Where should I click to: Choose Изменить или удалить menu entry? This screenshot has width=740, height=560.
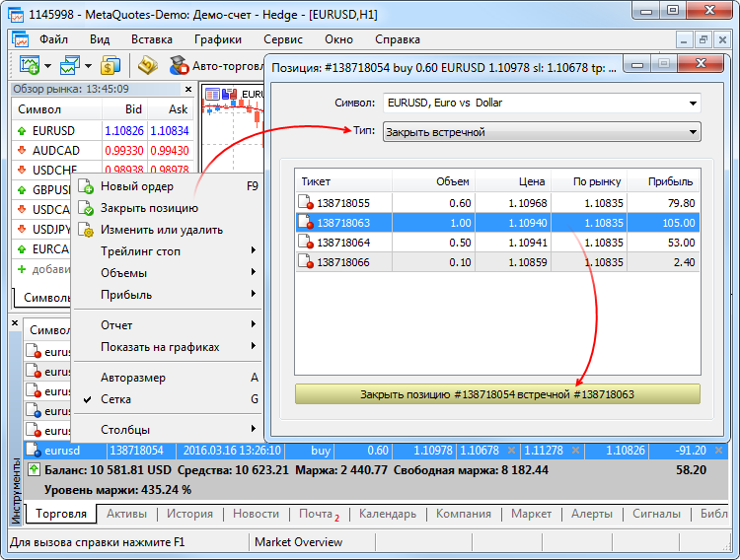click(x=168, y=230)
